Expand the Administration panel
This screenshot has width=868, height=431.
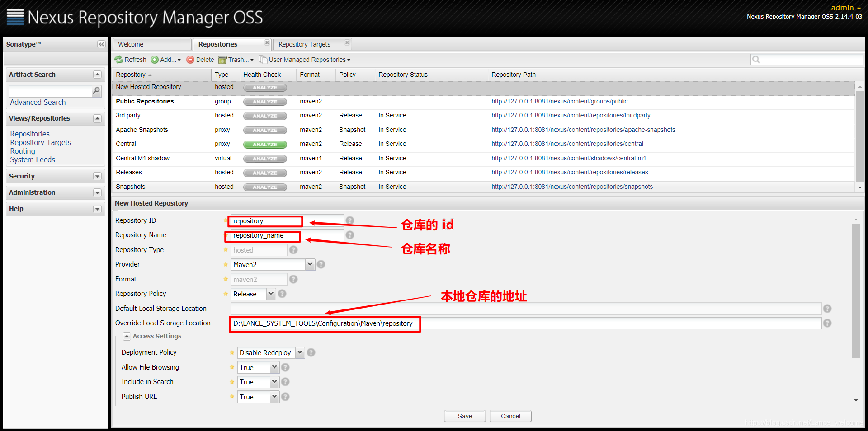click(97, 192)
